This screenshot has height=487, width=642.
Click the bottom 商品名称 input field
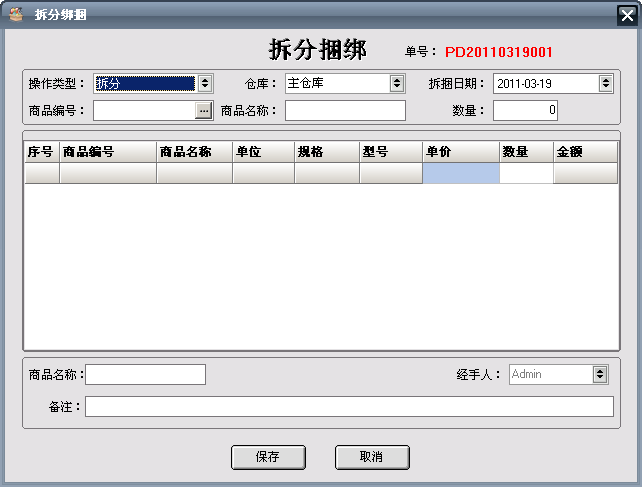[145, 374]
